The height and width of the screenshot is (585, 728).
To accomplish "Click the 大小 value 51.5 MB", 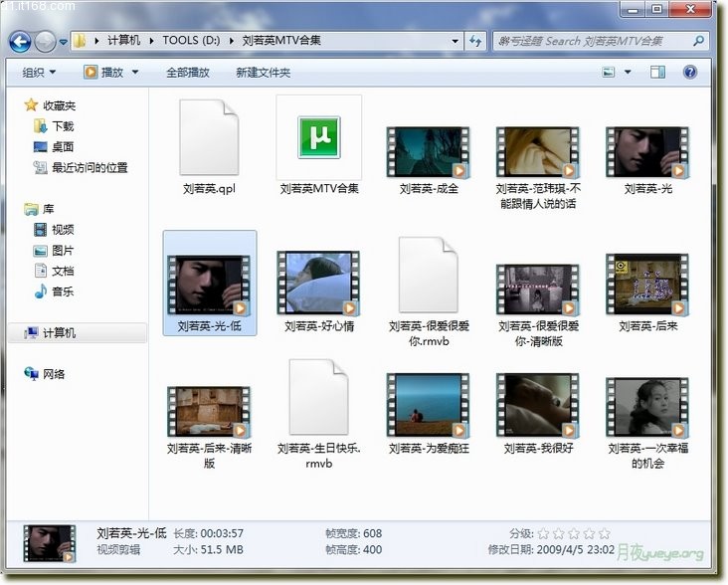I will click(222, 550).
